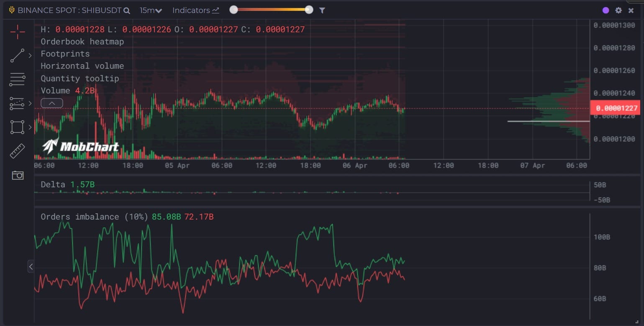Open the Indicators menu
644x326 pixels.
(x=195, y=10)
